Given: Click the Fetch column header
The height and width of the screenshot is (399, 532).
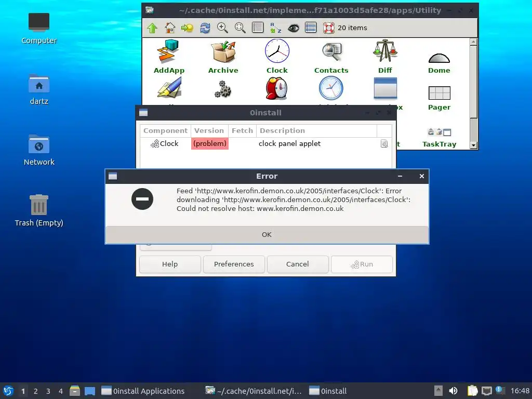Looking at the screenshot, I should coord(242,130).
